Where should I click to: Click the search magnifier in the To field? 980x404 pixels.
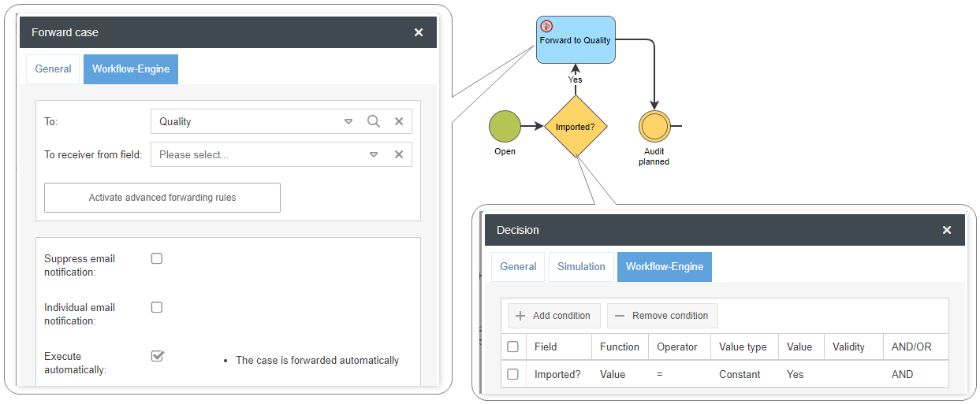(x=374, y=121)
